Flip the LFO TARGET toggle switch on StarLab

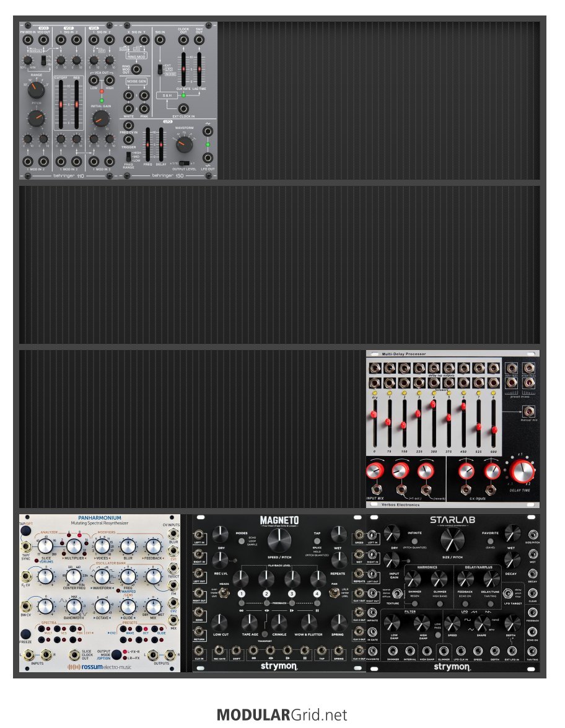point(507,594)
